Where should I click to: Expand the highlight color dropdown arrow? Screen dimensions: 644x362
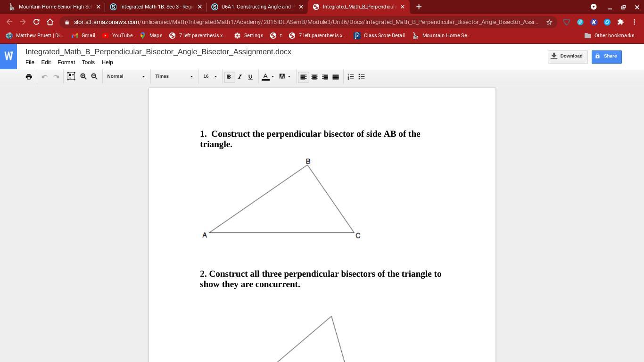click(x=289, y=77)
